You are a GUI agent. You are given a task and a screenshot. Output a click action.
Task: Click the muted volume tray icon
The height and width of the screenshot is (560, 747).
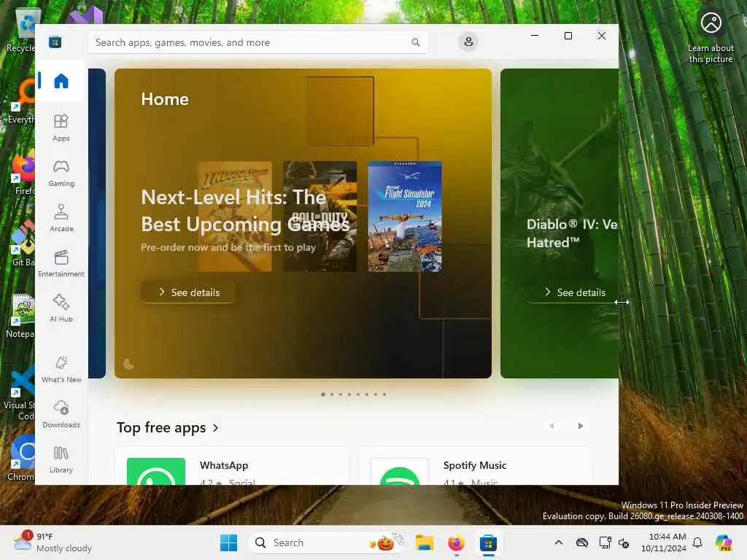point(624,542)
